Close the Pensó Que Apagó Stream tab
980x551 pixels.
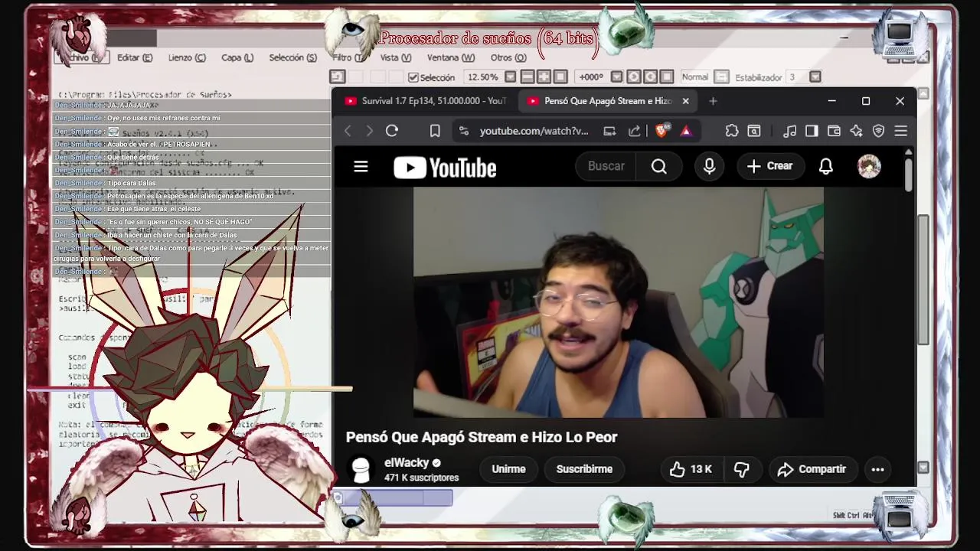(685, 101)
